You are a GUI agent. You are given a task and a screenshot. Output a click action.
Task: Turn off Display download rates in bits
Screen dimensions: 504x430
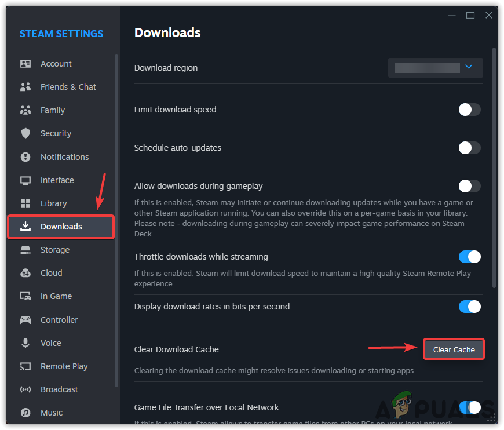tap(469, 307)
